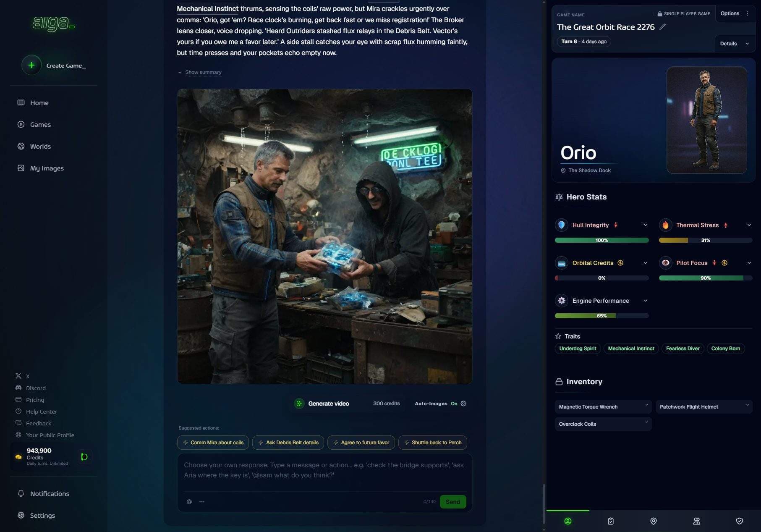Choose the Shuttle back to Perch action

click(x=432, y=443)
